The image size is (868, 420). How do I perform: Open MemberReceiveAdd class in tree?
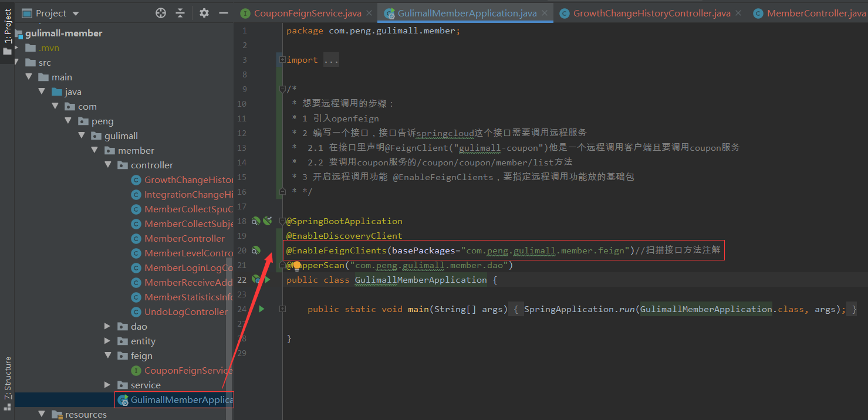click(188, 283)
